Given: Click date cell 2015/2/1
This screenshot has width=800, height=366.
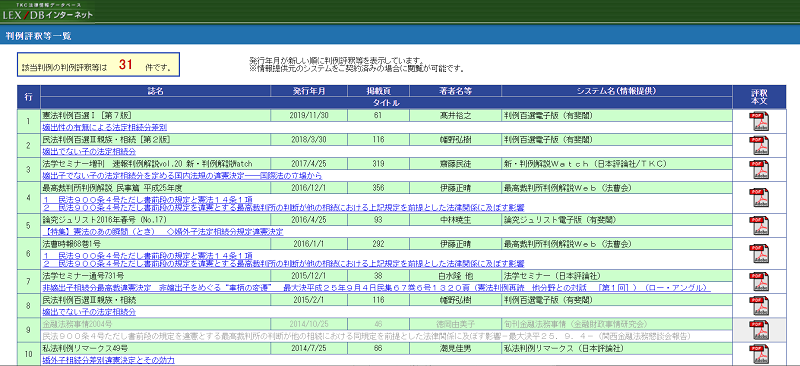Looking at the screenshot, I should point(309,300).
